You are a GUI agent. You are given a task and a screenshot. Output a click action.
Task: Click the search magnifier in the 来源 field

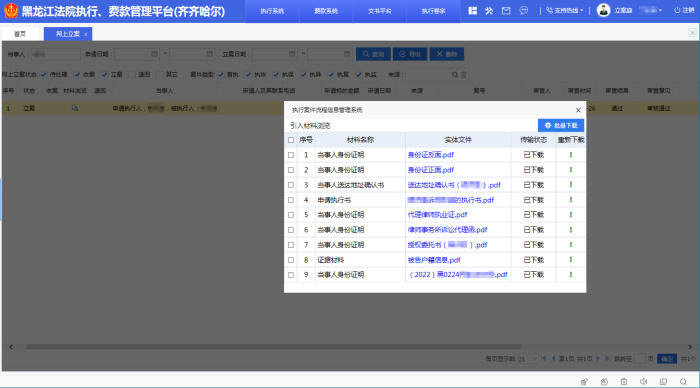(454, 75)
